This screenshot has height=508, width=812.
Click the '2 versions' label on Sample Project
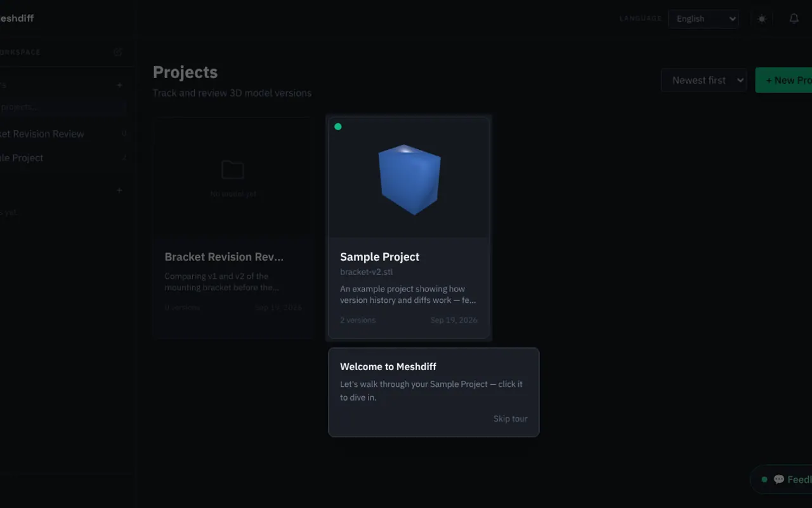(358, 320)
